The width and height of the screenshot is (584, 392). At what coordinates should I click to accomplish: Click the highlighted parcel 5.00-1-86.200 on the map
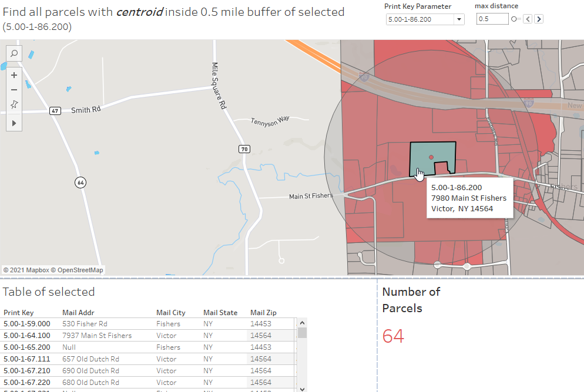tap(431, 156)
